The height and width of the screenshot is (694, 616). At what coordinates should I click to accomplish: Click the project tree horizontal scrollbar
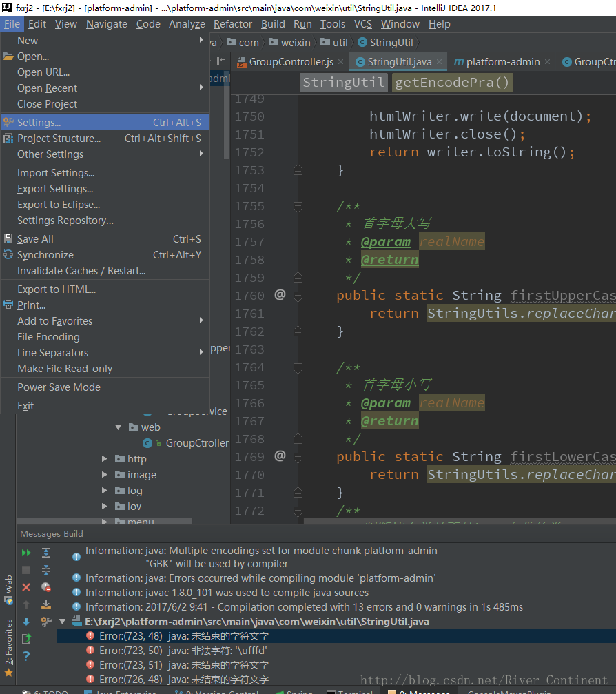pos(105,521)
